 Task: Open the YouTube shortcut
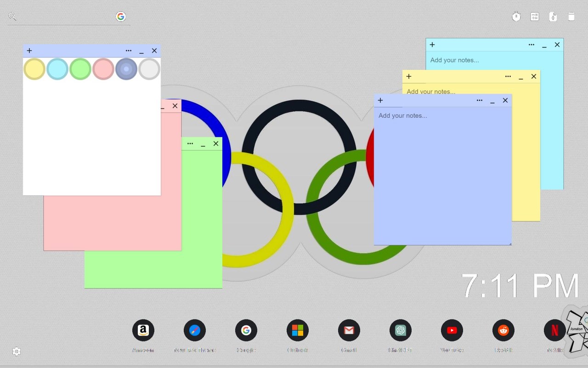point(452,330)
